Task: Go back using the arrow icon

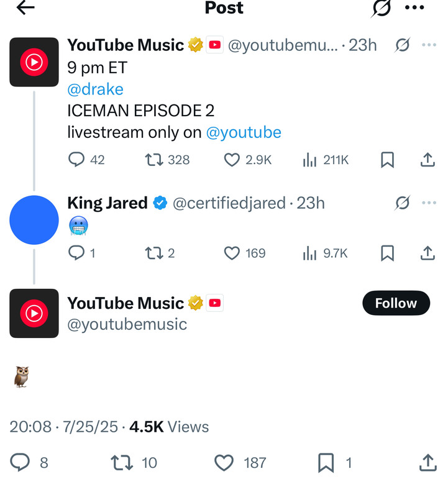Action: tap(25, 7)
